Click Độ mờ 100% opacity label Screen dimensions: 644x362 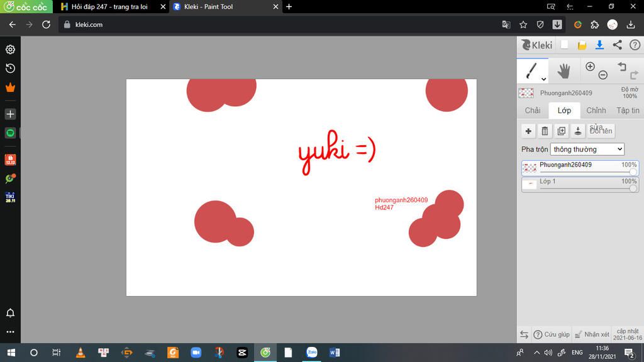point(629,93)
